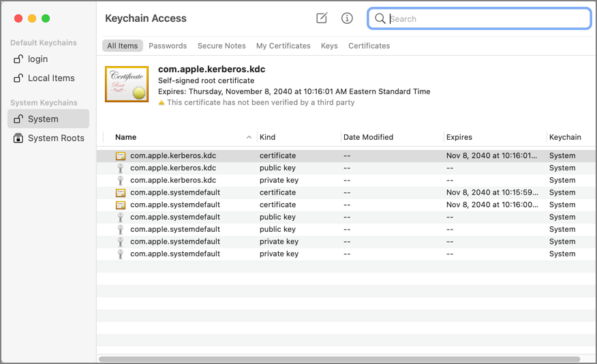Screen dimensions: 597x364
Task: Click expiry Nov 8, 2040 at 10:15:59
Action: [x=492, y=192]
